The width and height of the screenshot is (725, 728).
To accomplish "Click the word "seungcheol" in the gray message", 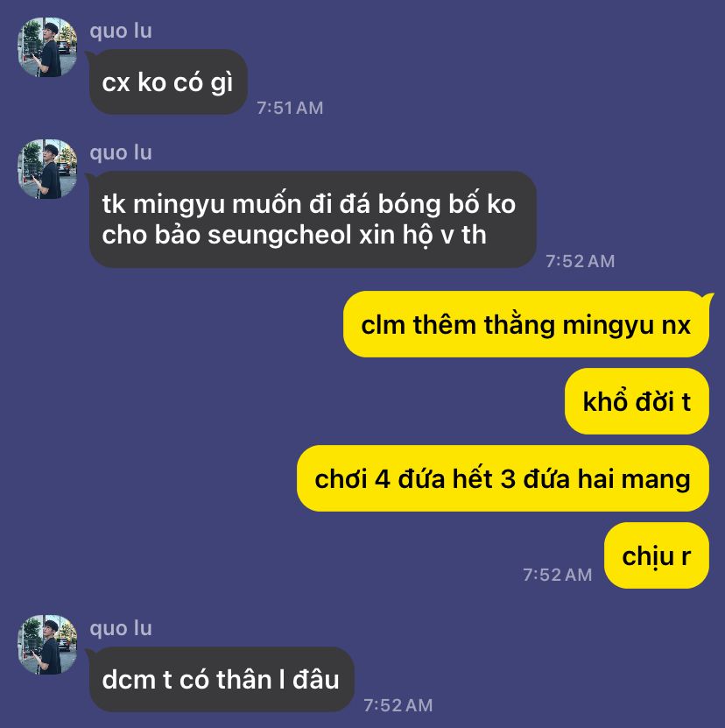I will (279, 235).
